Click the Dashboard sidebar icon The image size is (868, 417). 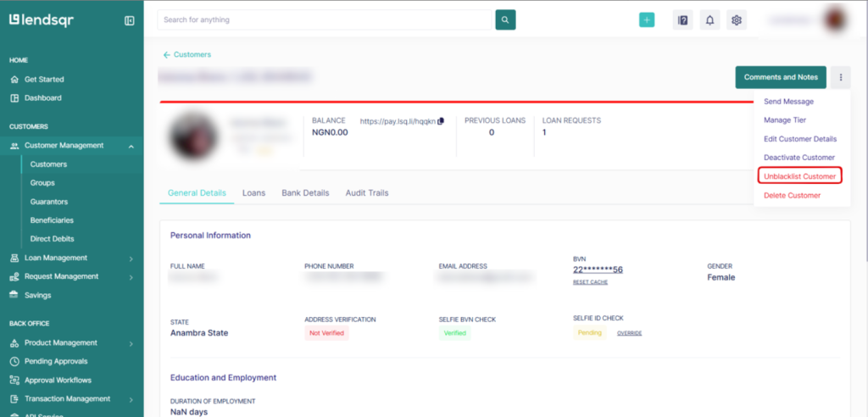click(15, 98)
